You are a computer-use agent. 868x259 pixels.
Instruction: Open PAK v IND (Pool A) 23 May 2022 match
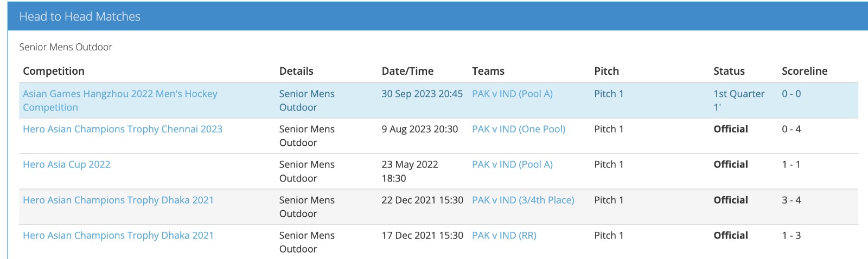click(512, 165)
